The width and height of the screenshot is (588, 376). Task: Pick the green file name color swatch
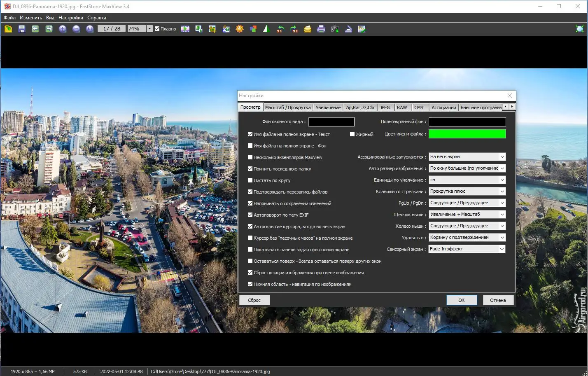(x=467, y=134)
